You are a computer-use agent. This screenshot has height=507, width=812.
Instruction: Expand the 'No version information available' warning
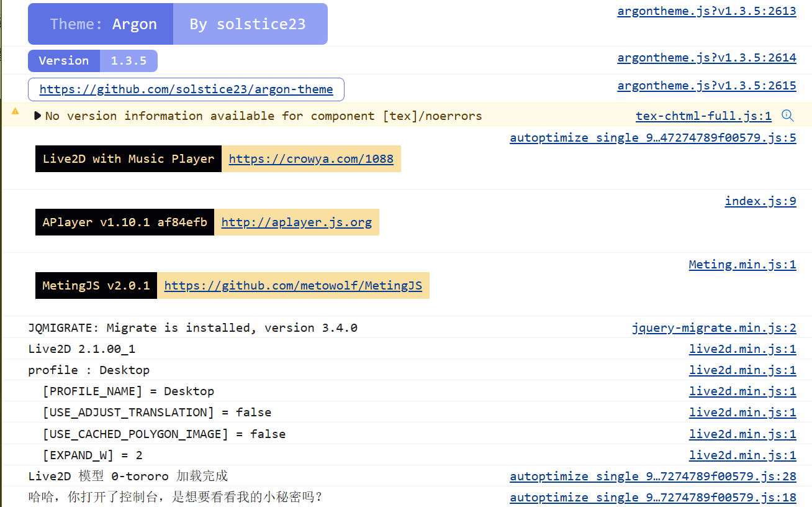click(38, 116)
